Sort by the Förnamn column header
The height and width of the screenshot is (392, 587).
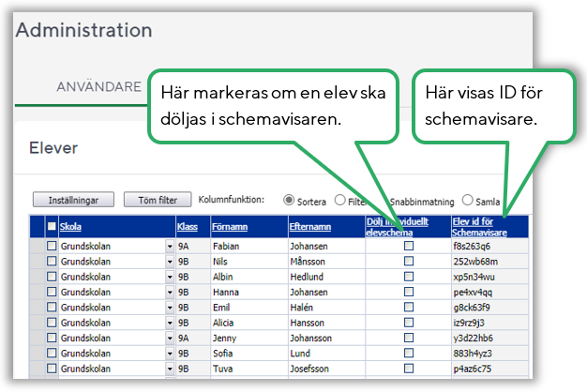231,226
